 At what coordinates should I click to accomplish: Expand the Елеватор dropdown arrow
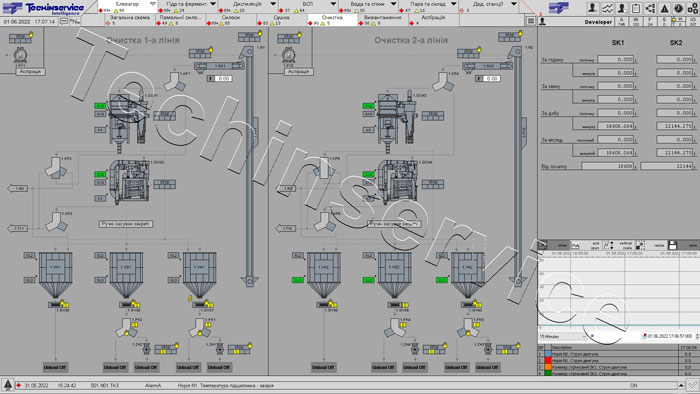[x=152, y=4]
